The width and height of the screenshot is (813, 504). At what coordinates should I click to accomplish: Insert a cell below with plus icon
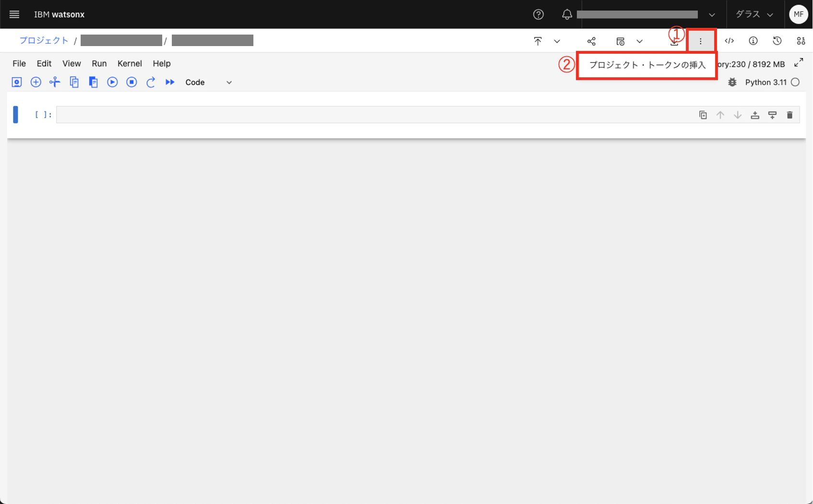[36, 82]
